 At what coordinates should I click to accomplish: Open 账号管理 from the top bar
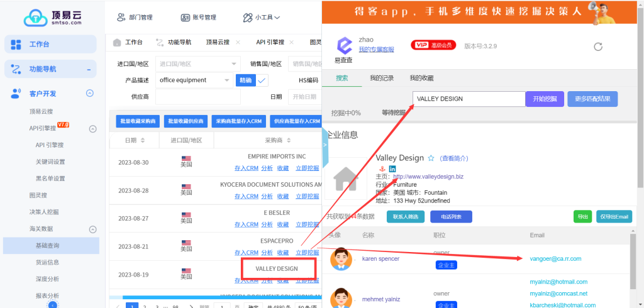[199, 18]
